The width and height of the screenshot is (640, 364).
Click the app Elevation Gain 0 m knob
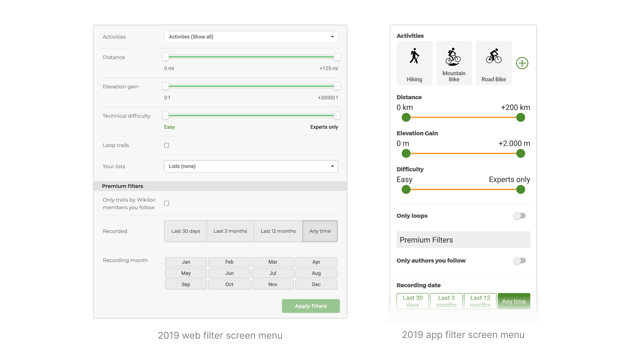[x=406, y=154]
